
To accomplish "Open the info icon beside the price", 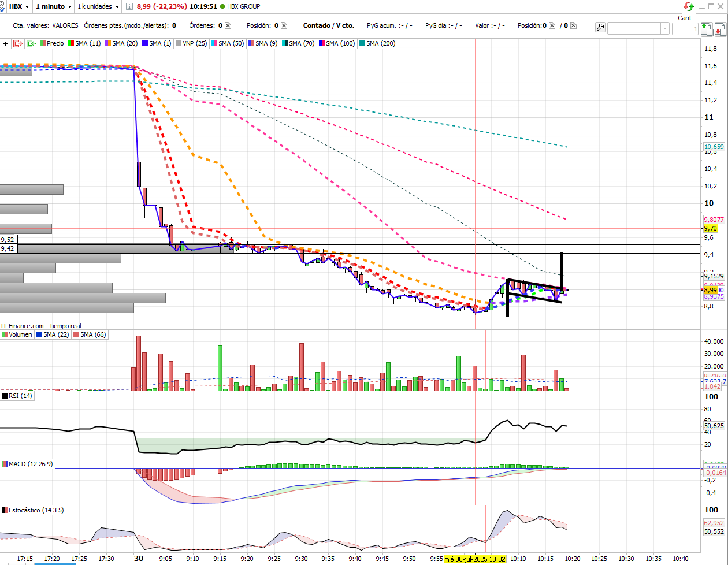I will coord(131,6).
